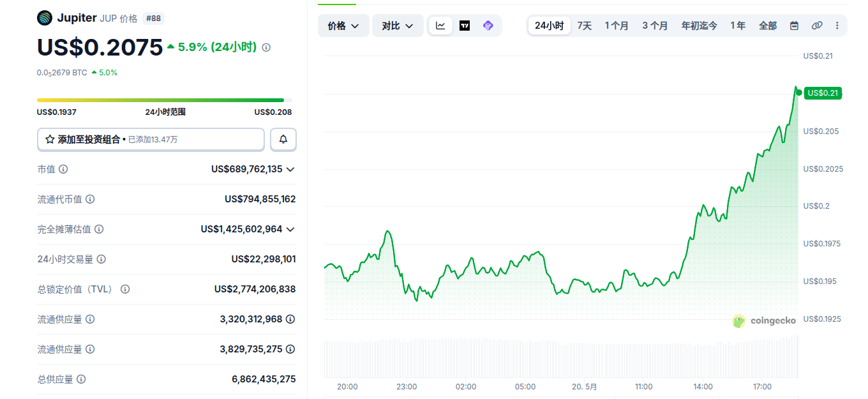Click the 24-hour range progress bar
868x399 pixels.
(x=165, y=100)
